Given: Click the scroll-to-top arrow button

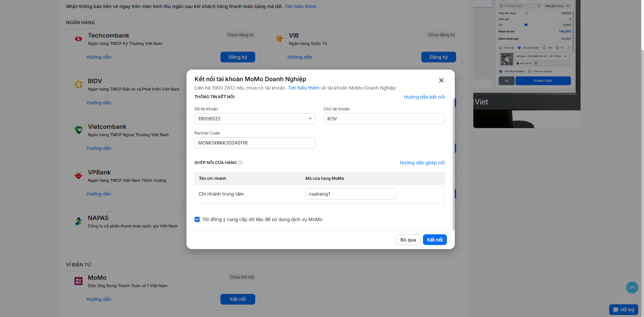Looking at the screenshot, I should 632,287.
